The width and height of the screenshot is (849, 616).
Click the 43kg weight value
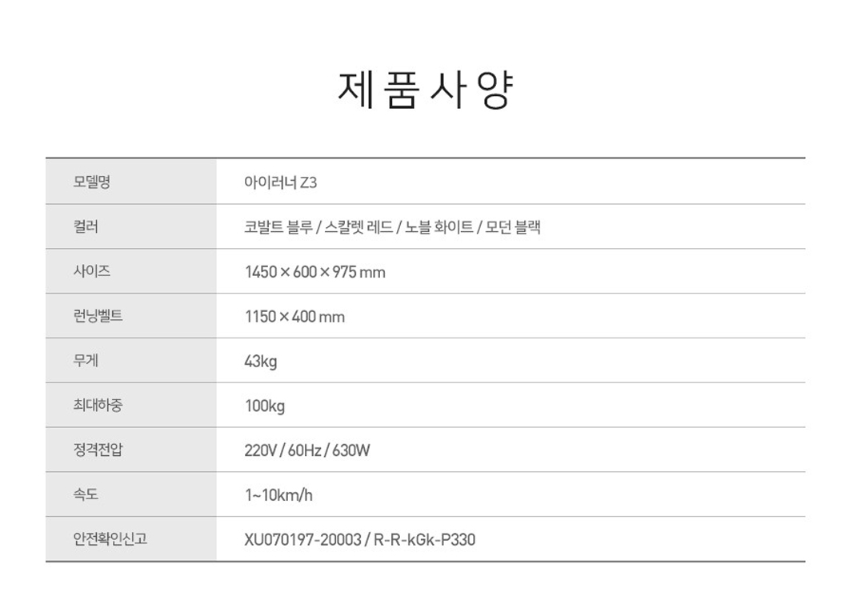click(x=260, y=362)
